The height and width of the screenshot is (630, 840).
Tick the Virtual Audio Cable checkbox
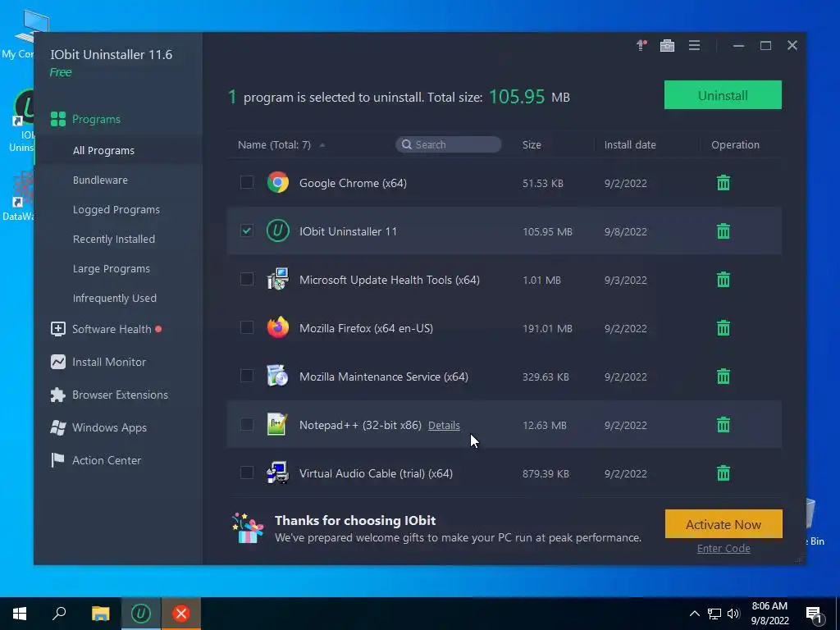coord(246,472)
